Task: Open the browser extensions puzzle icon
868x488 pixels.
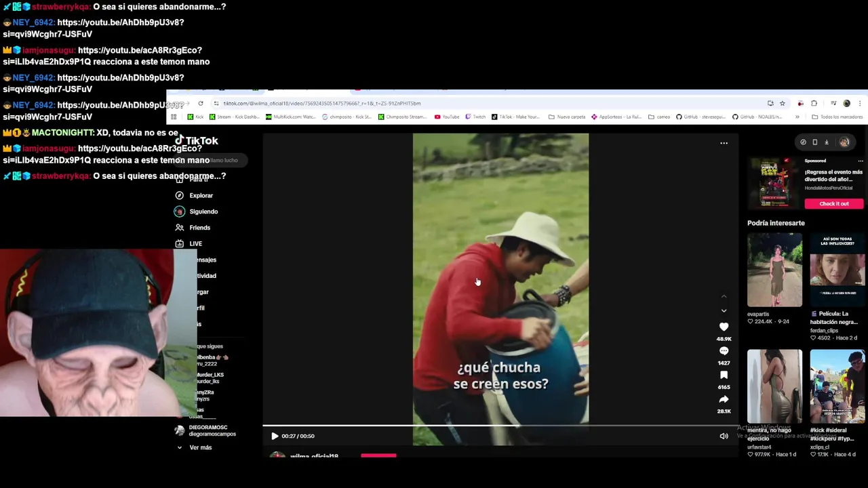Action: 814,103
